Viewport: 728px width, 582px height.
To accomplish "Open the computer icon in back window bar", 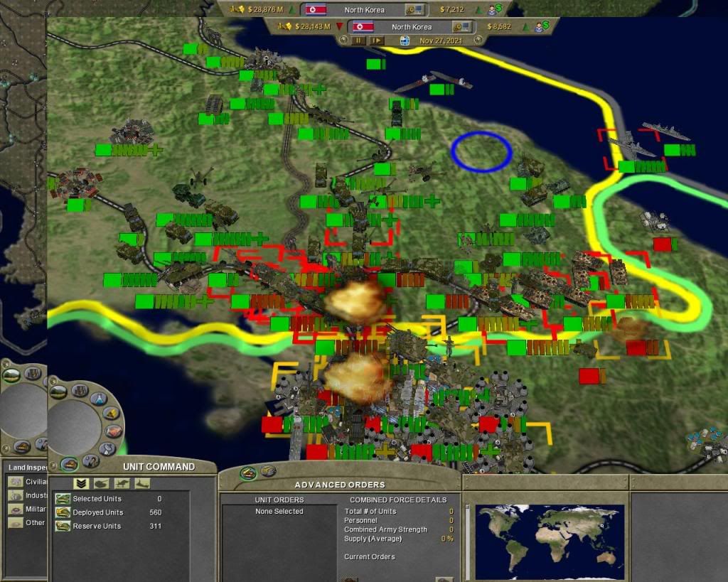I will click(x=414, y=9).
